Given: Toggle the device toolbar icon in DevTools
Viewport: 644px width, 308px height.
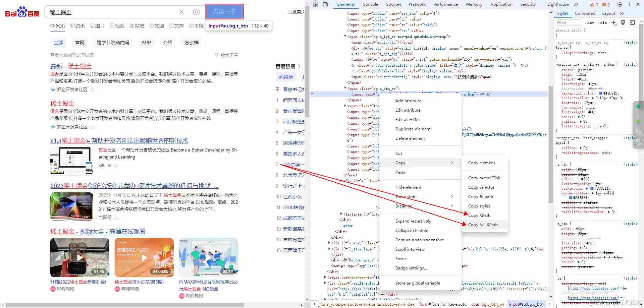Looking at the screenshot, I should coord(325,4).
